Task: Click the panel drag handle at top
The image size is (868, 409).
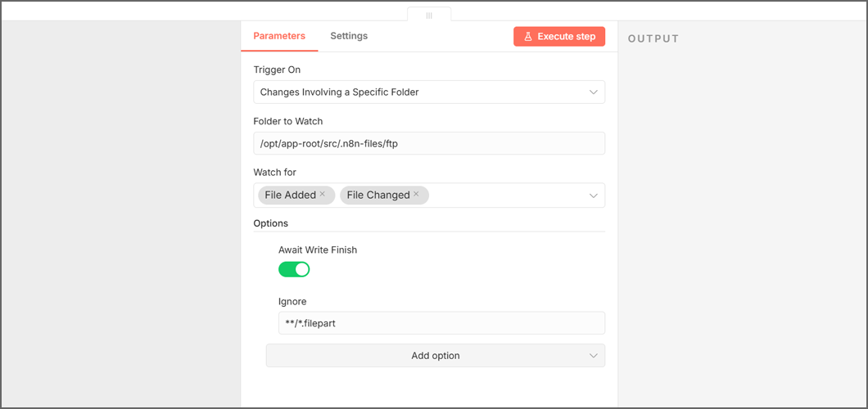Action: (x=428, y=15)
